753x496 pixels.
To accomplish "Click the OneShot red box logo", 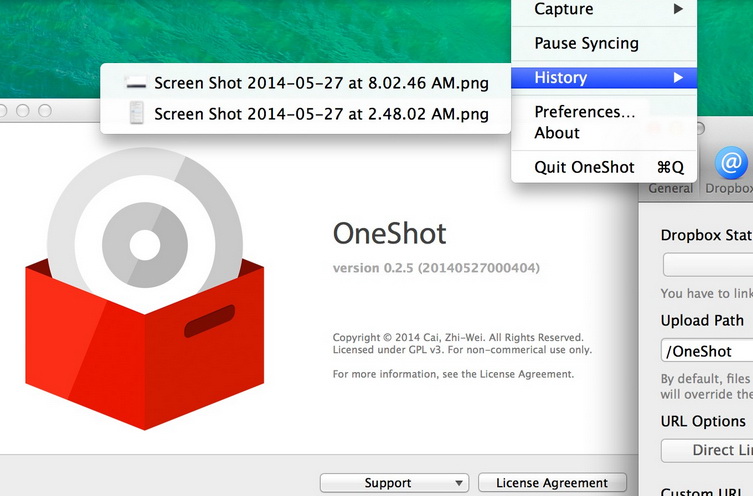I will pos(145,289).
